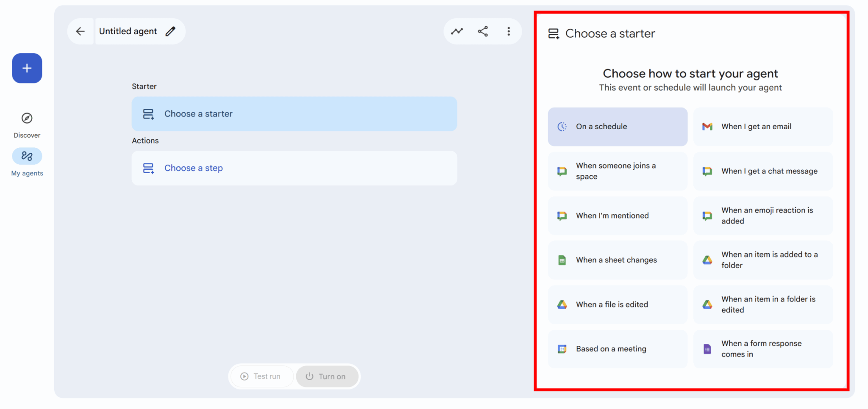Screen dimensions: 868x409
Task: Click the Test run button
Action: click(261, 376)
